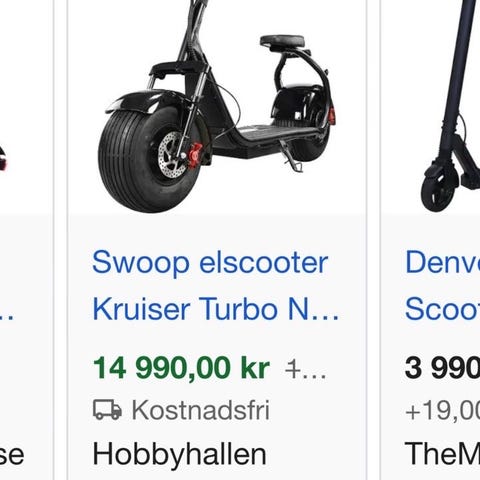Click the 'Kostnadsfri' shipping label
The image size is (480, 480).
coord(200,410)
